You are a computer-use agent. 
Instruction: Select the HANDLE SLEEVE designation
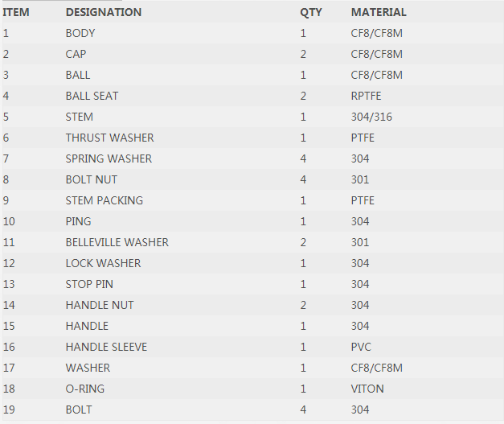(106, 347)
